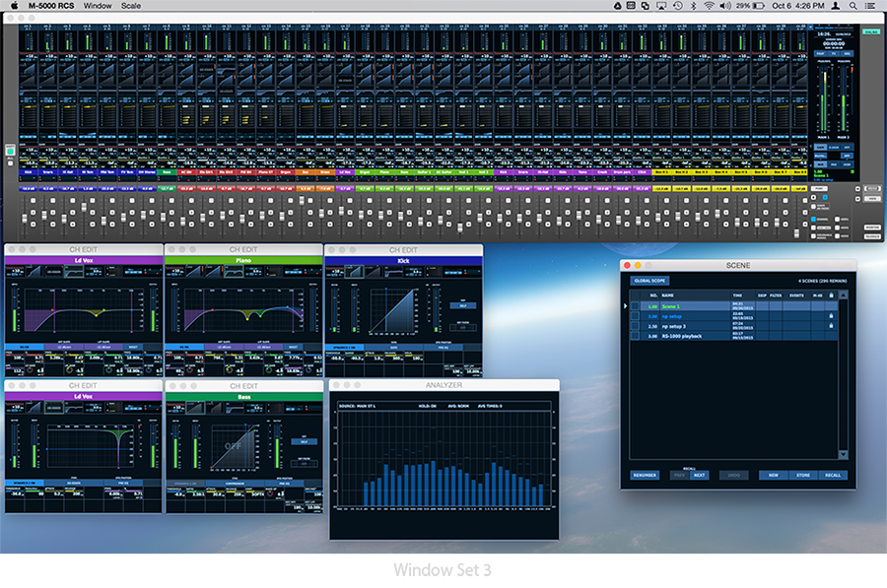Click the Wi-Fi icon in the menu bar

pos(707,6)
